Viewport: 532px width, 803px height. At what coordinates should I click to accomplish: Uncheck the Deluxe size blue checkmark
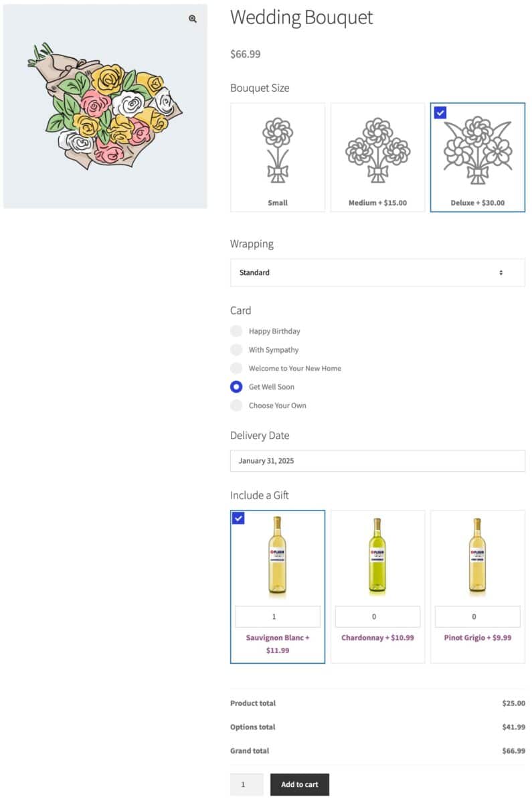440,112
